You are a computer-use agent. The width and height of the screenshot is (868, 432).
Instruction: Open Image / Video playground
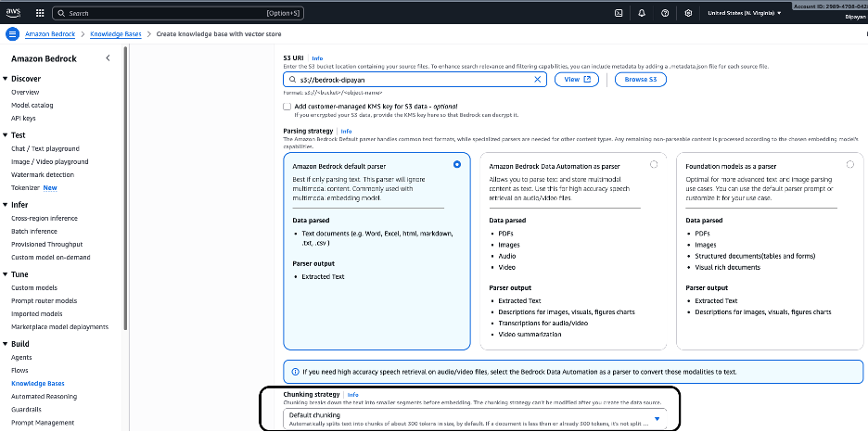click(x=50, y=161)
